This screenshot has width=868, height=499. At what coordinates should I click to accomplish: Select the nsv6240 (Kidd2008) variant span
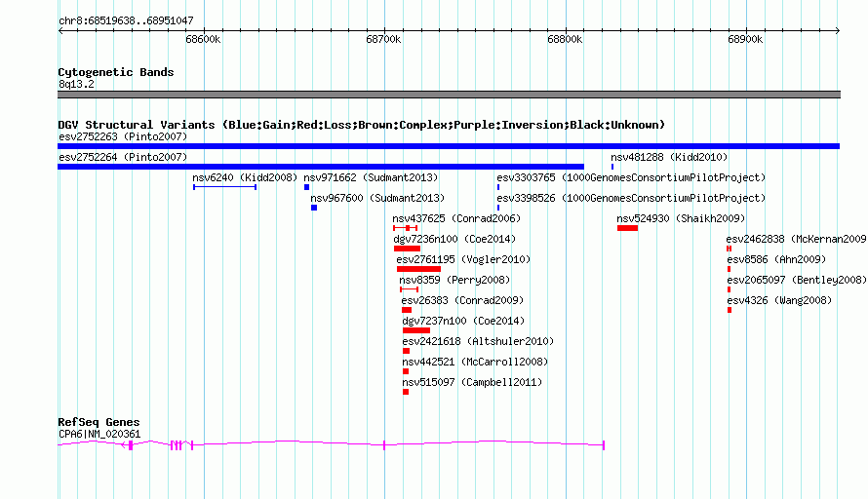224,187
